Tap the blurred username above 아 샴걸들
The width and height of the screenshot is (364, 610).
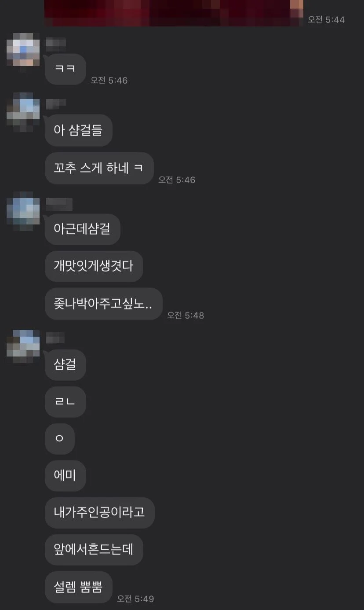56,103
